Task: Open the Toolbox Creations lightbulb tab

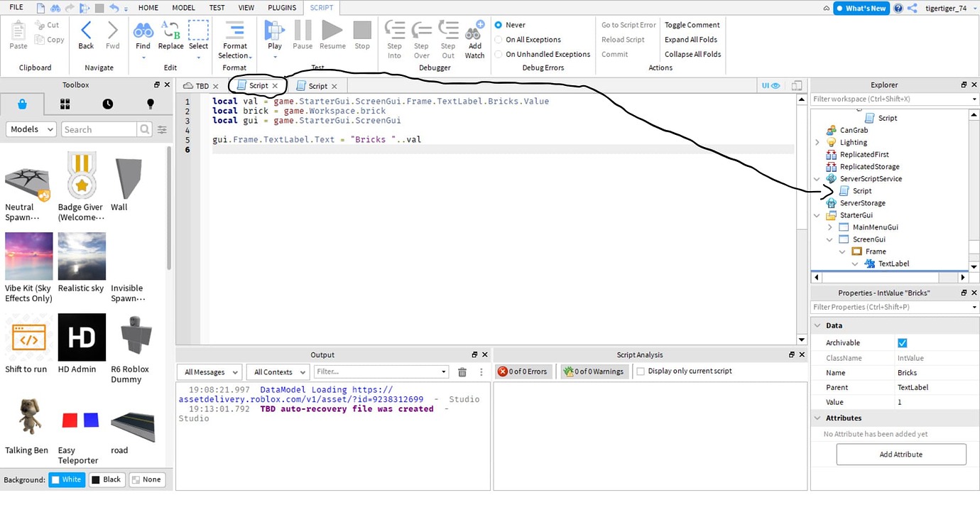Action: click(150, 104)
